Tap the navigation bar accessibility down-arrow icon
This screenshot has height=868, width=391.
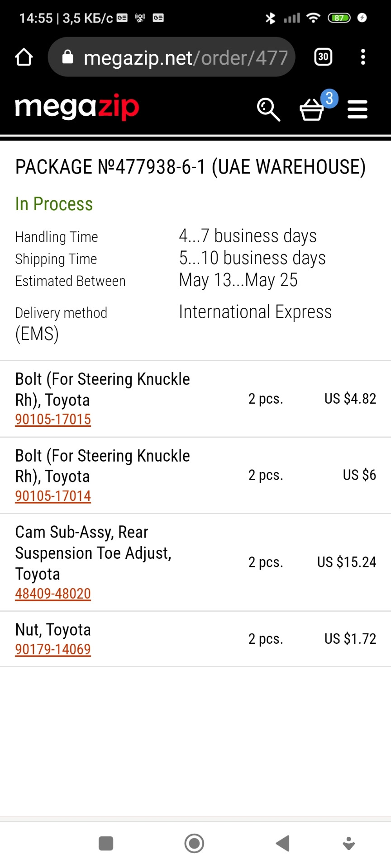click(348, 843)
